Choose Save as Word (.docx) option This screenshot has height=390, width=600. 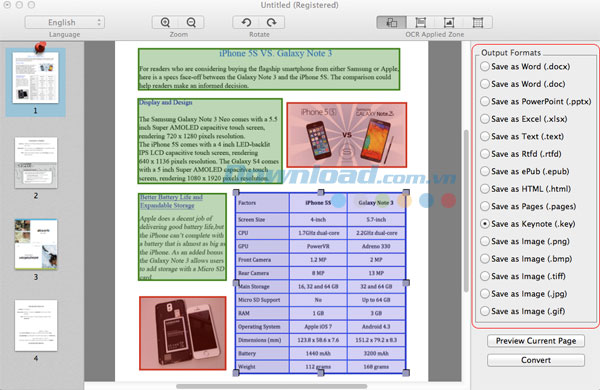(525, 67)
